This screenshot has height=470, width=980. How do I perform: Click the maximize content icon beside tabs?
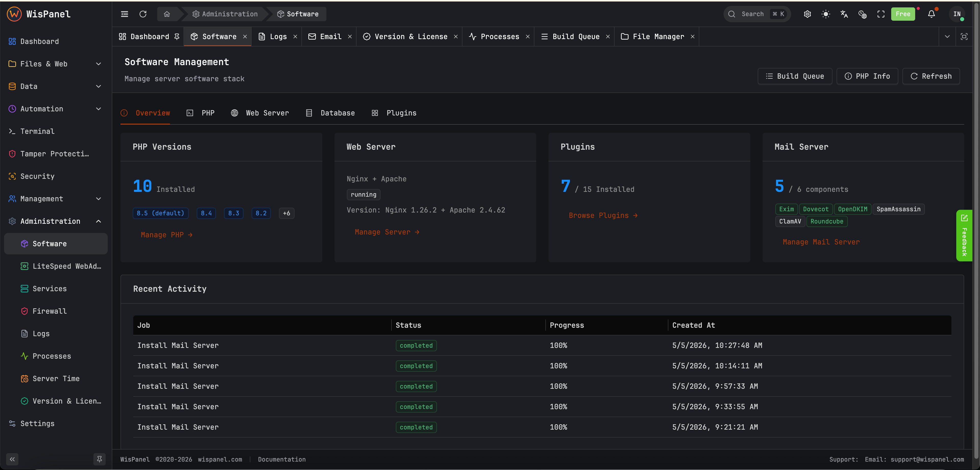(x=964, y=37)
